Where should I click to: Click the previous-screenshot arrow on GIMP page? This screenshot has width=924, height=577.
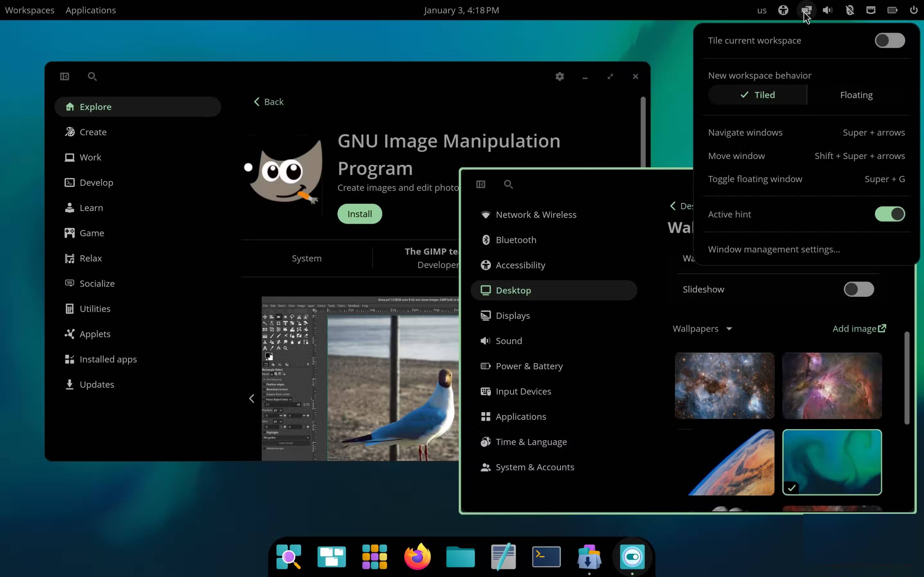(x=252, y=398)
